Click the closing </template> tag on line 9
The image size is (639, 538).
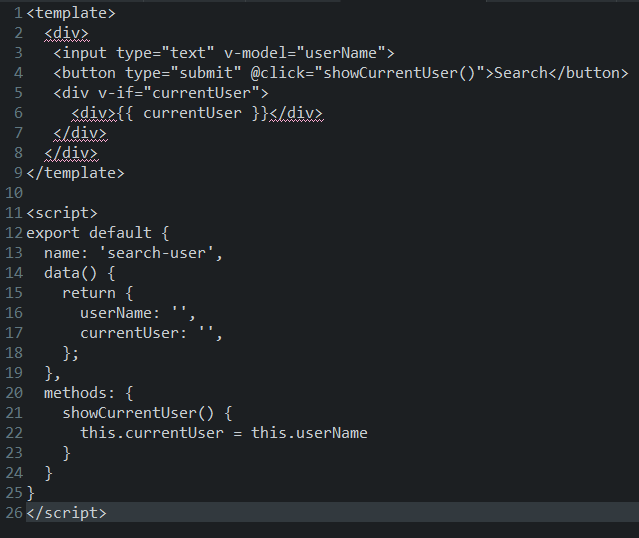75,173
